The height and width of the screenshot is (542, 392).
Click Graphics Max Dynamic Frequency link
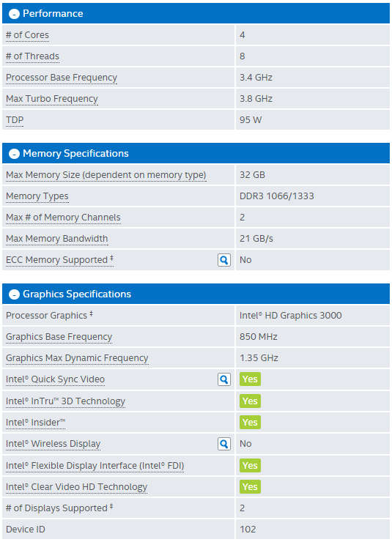(77, 358)
